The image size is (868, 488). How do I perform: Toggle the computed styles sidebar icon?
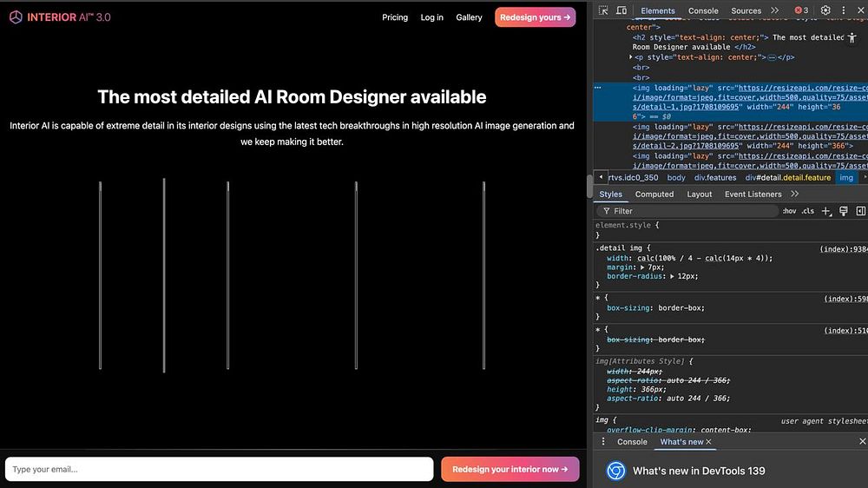[860, 211]
